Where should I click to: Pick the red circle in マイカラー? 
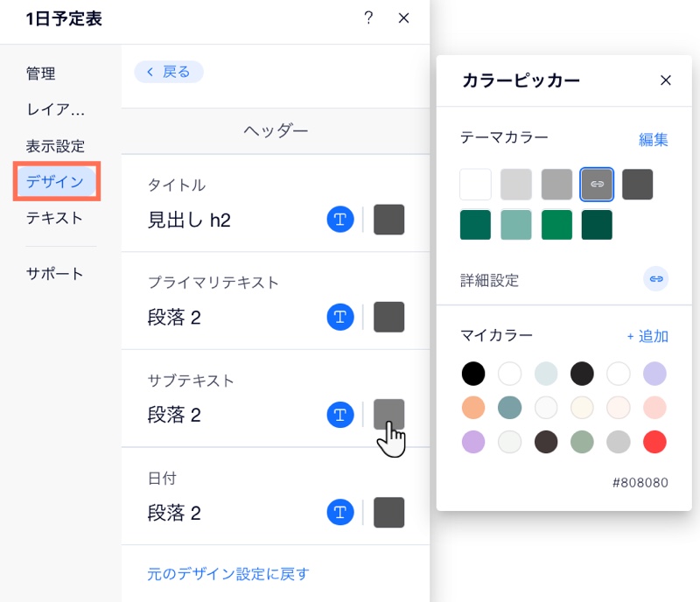(x=654, y=442)
